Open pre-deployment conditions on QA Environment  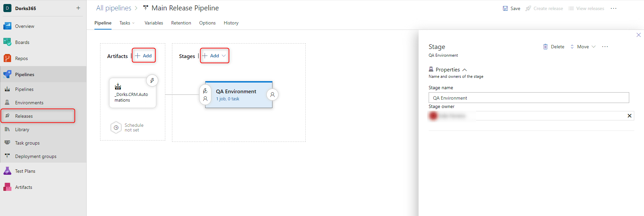205,95
